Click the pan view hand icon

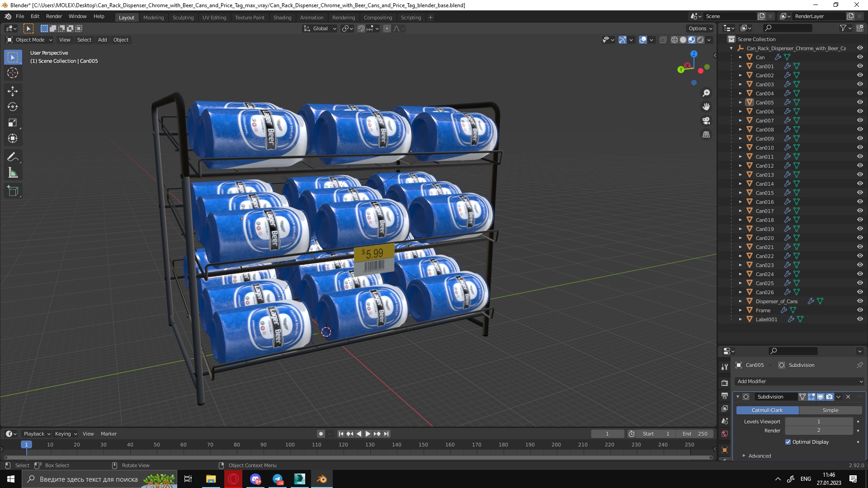[x=706, y=107]
